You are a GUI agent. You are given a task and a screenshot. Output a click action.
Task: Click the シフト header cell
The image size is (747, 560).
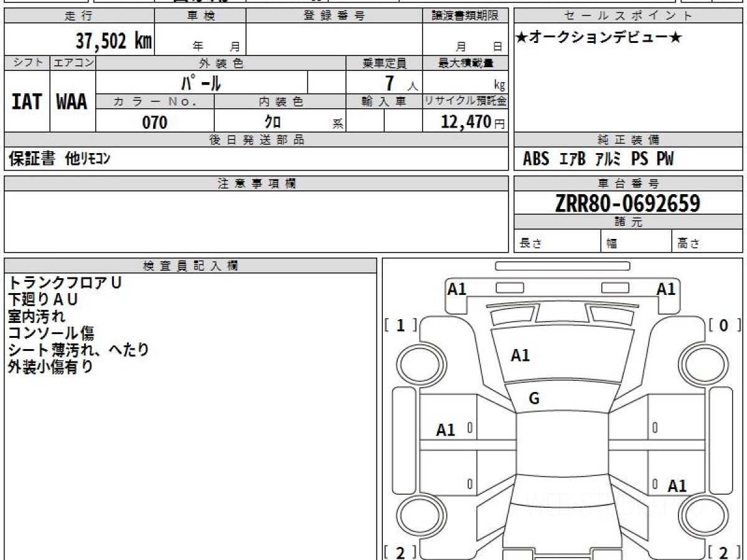click(27, 63)
